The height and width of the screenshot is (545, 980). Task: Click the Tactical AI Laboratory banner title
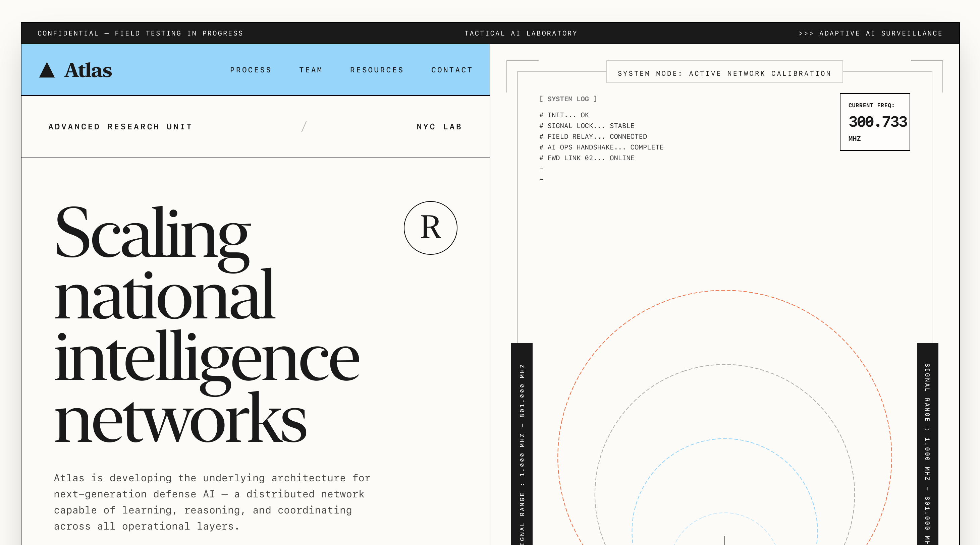(x=521, y=34)
